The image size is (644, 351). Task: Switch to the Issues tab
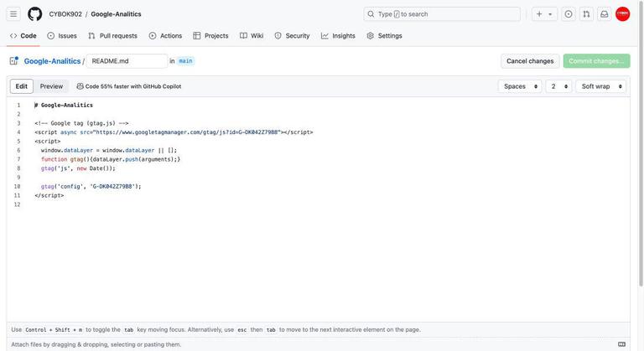[62, 36]
